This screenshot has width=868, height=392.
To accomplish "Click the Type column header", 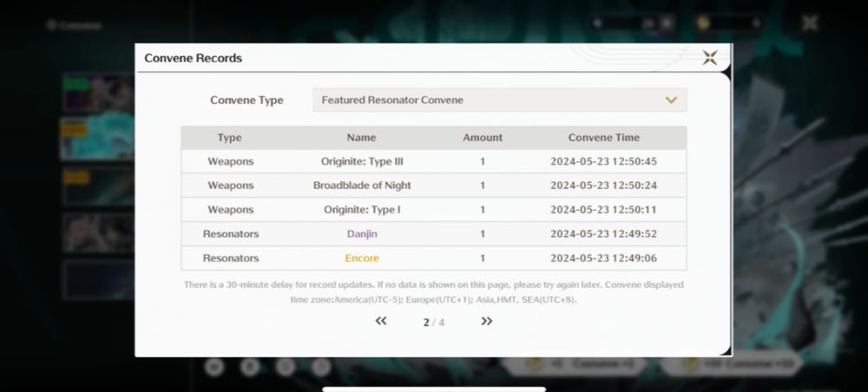I will click(229, 138).
